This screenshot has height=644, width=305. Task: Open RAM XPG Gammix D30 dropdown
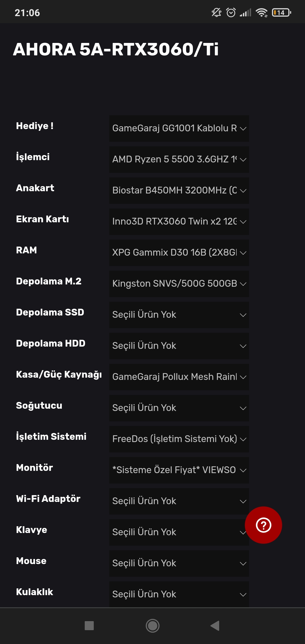click(x=179, y=253)
